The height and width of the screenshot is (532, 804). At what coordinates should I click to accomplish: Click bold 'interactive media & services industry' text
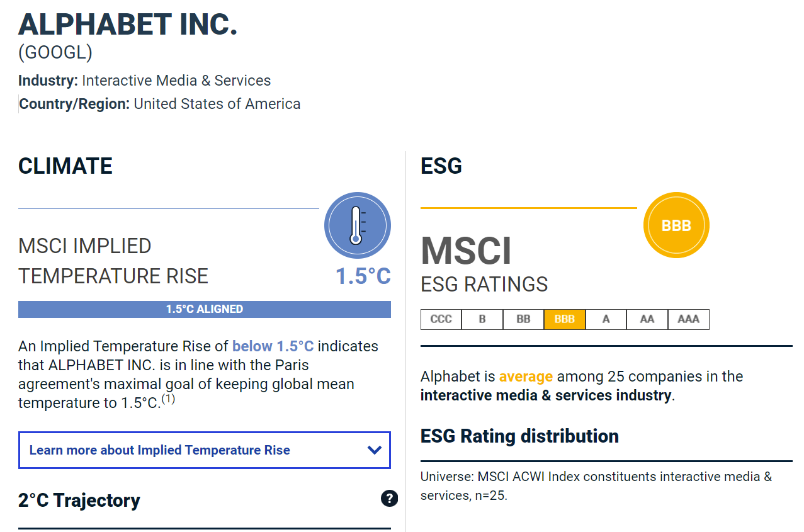coord(545,395)
